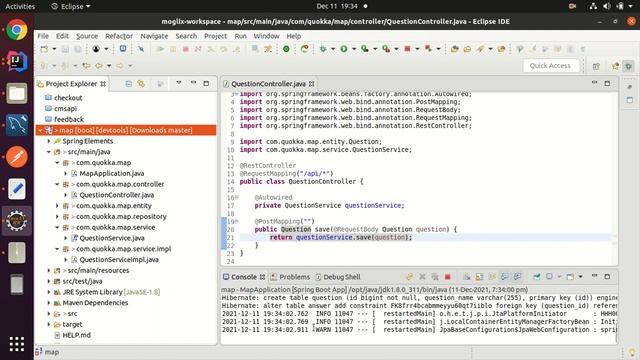640x360 pixels.
Task: Open the Refactor menu
Action: click(119, 36)
